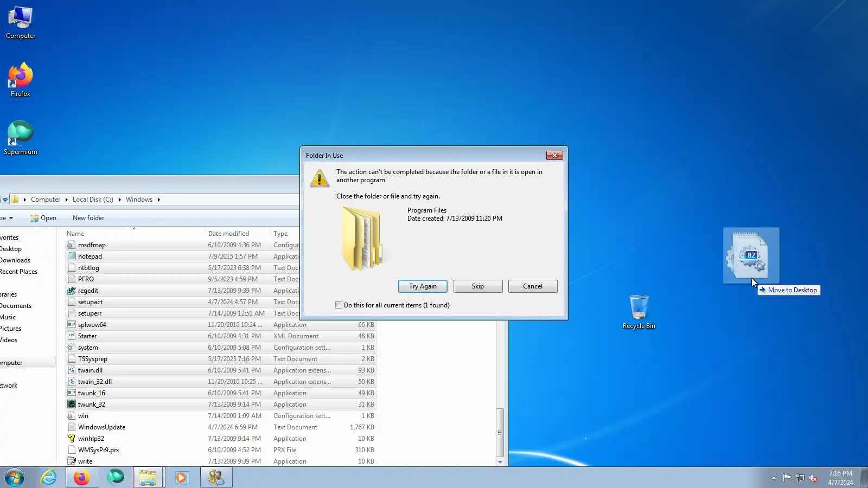Click the winhlp32 help file icon

point(72,439)
